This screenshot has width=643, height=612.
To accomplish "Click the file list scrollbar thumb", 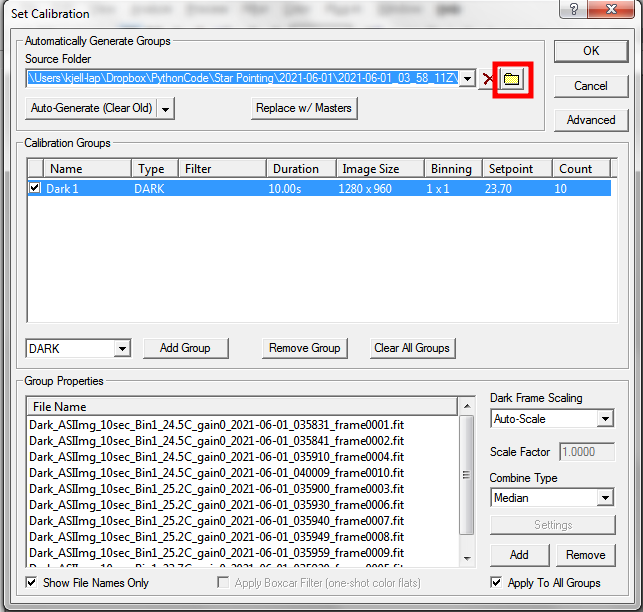I will [x=466, y=475].
